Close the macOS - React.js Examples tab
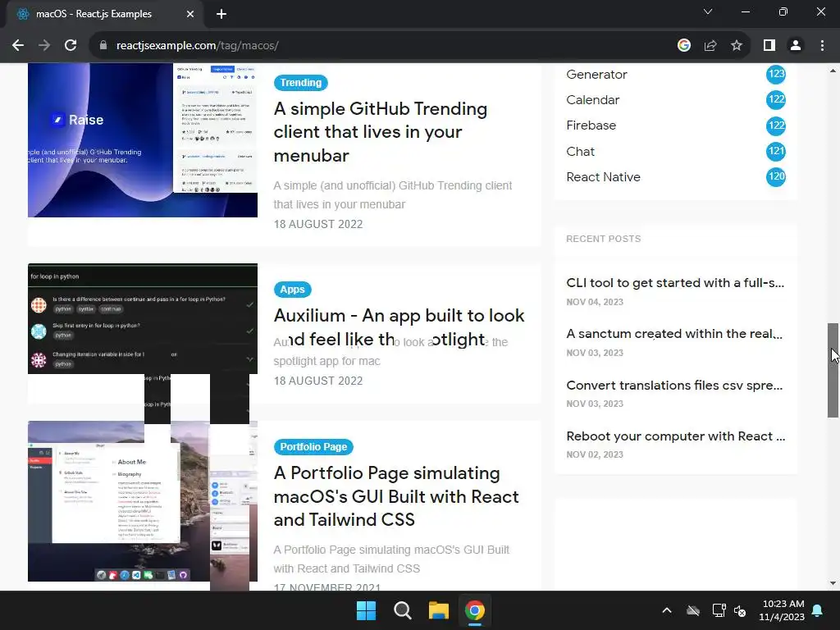The height and width of the screenshot is (630, 840). tap(190, 14)
